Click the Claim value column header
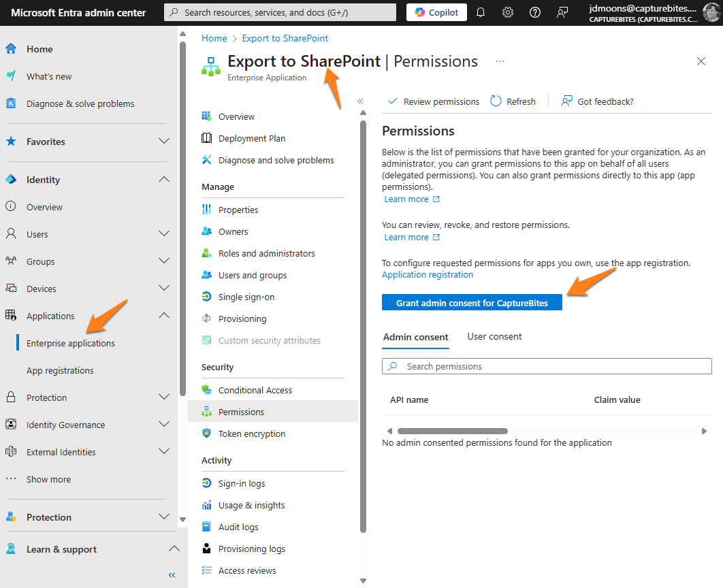The width and height of the screenshot is (723, 588). (617, 399)
